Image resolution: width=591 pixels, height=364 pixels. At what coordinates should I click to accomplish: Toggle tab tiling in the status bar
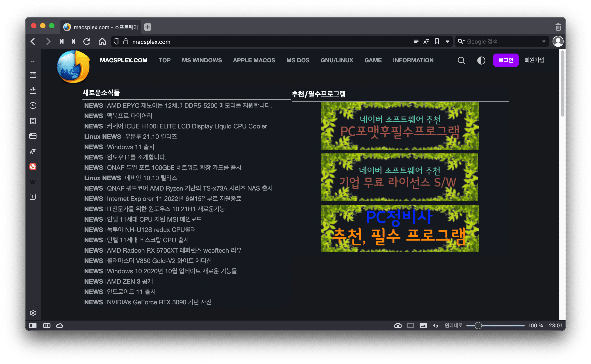coord(47,326)
